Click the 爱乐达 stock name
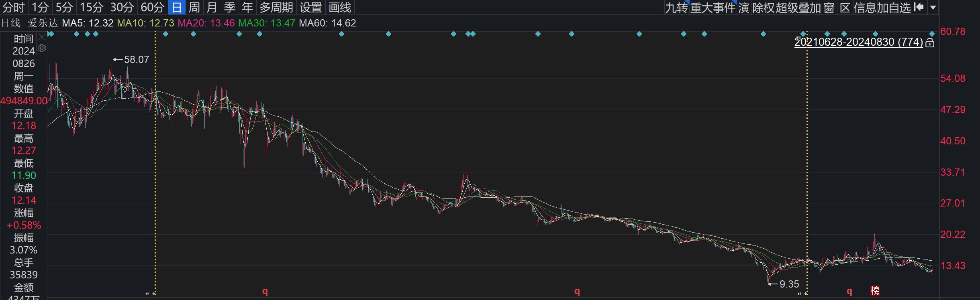980x300 pixels. (x=43, y=23)
